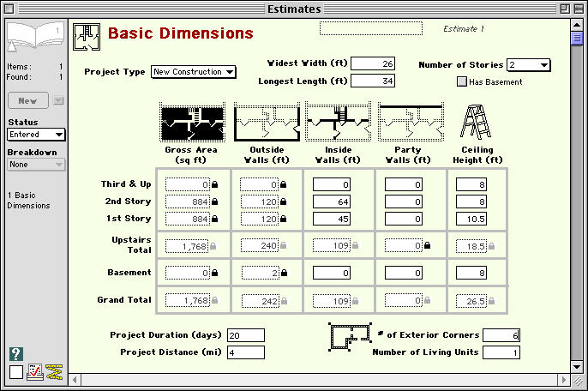Click the Party Walls diagram icon
Viewport: 588px width, 391px height.
411,123
